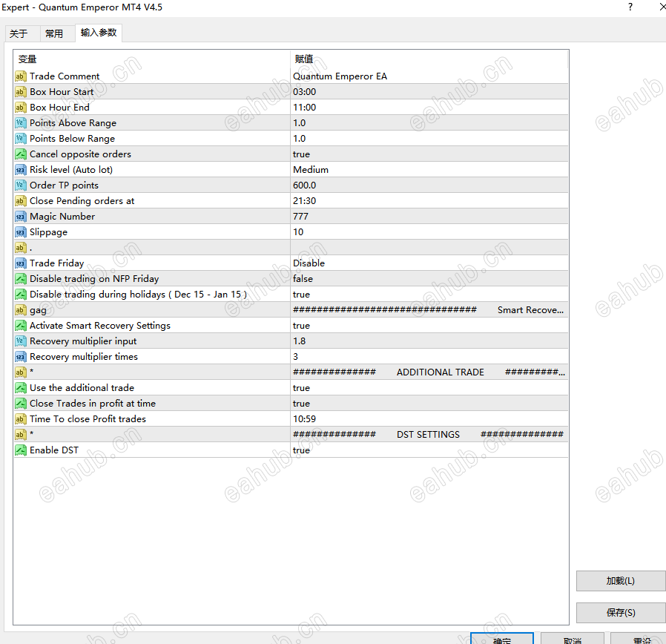Click the bool icon beside Enable DST
The image size is (666, 644).
pyautogui.click(x=20, y=450)
